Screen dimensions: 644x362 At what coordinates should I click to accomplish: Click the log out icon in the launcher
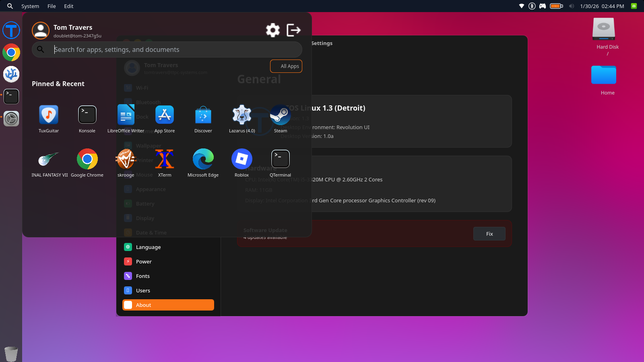(294, 30)
